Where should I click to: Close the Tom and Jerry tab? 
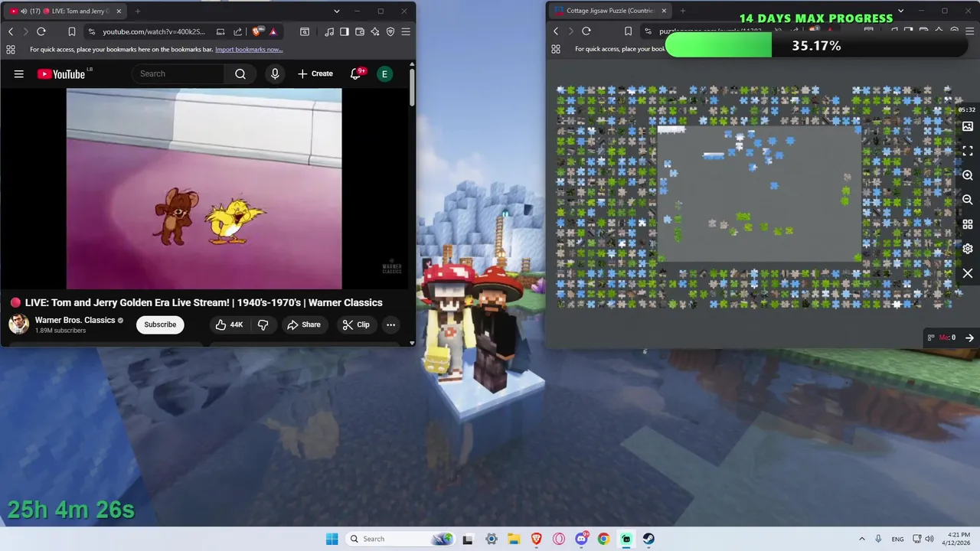point(119,11)
